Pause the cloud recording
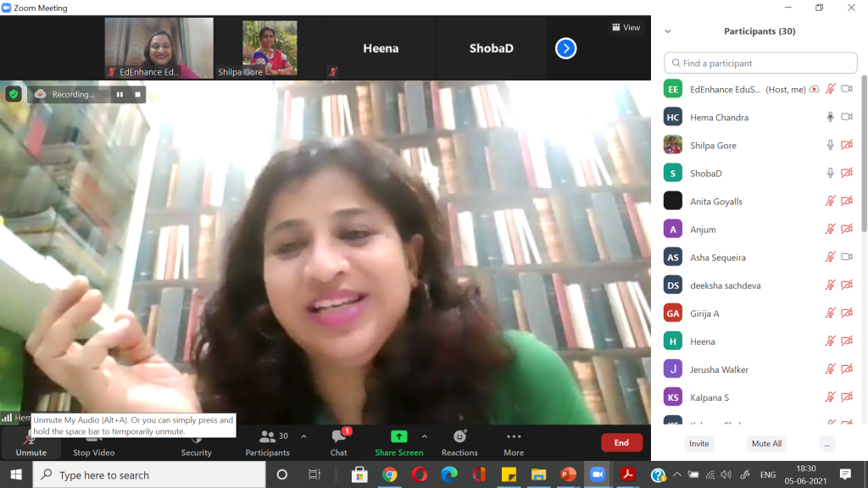Viewport: 868px width, 488px height. (x=120, y=94)
